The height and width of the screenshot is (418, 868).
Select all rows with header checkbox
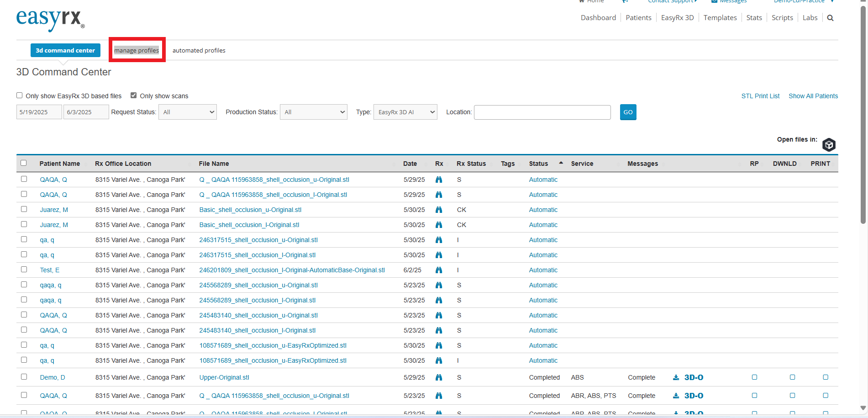click(24, 163)
